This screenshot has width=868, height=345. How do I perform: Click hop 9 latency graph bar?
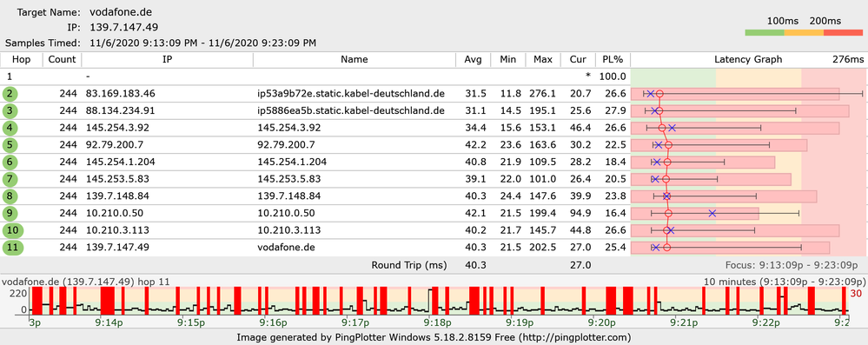695,213
